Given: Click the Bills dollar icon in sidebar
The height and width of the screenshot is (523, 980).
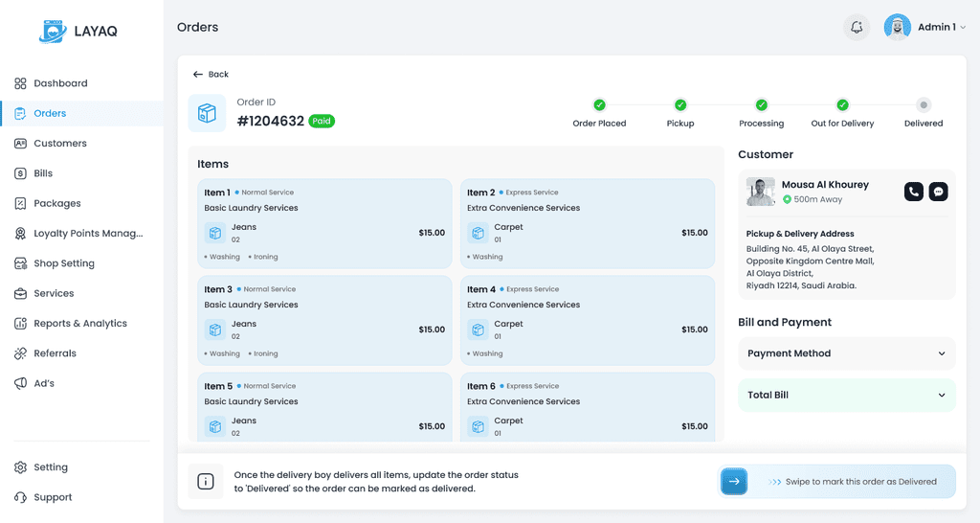Looking at the screenshot, I should pos(21,173).
